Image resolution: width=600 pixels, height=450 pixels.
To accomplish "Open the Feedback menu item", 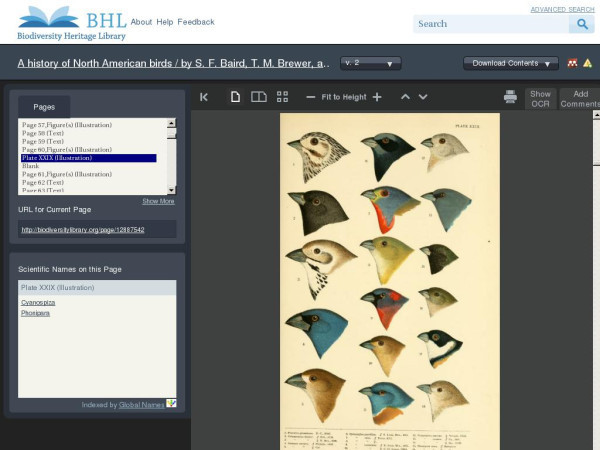I will point(196,22).
